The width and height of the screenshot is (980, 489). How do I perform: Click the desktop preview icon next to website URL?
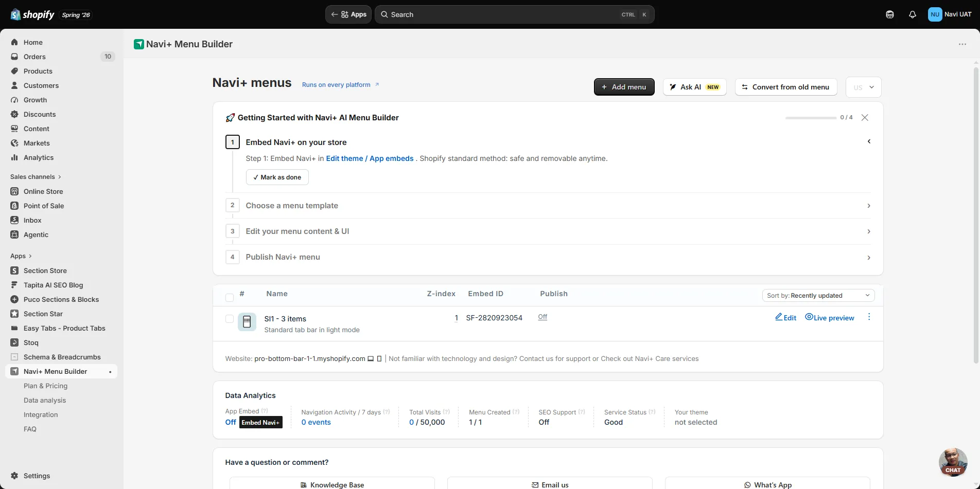pos(371,359)
